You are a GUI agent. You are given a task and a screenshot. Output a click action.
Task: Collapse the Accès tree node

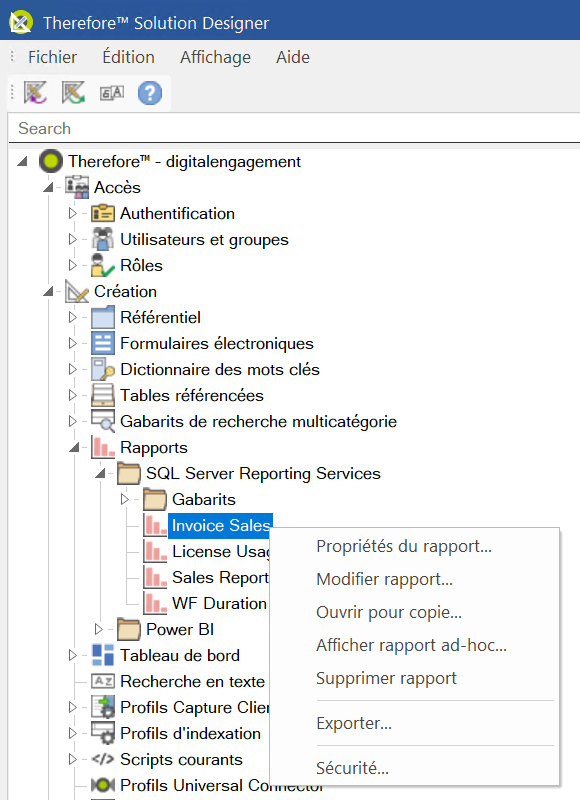click(x=48, y=188)
